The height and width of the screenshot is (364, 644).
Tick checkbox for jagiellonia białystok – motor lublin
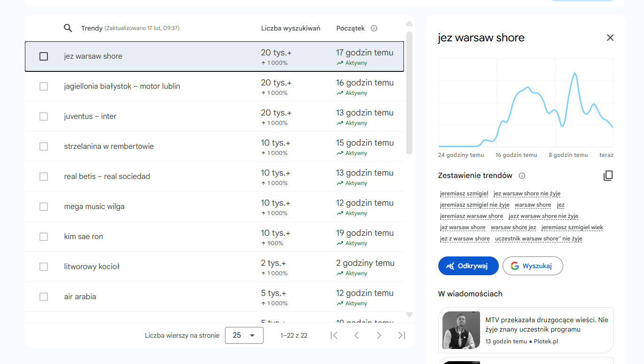[44, 86]
